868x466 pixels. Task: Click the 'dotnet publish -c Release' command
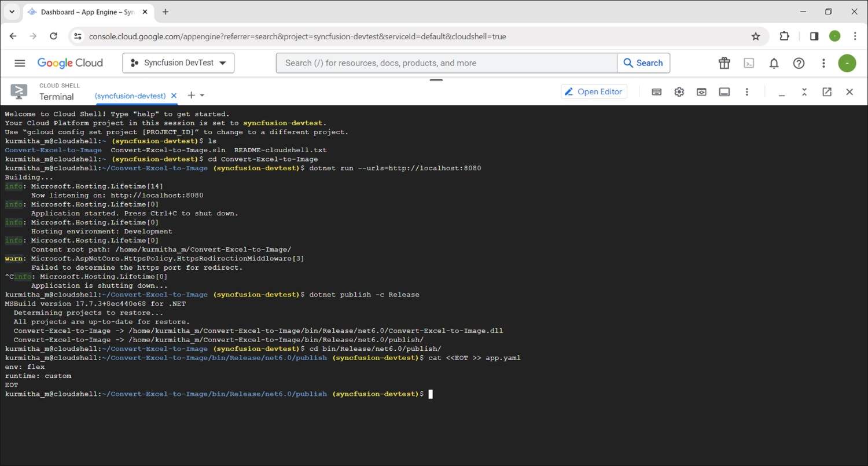pos(364,295)
